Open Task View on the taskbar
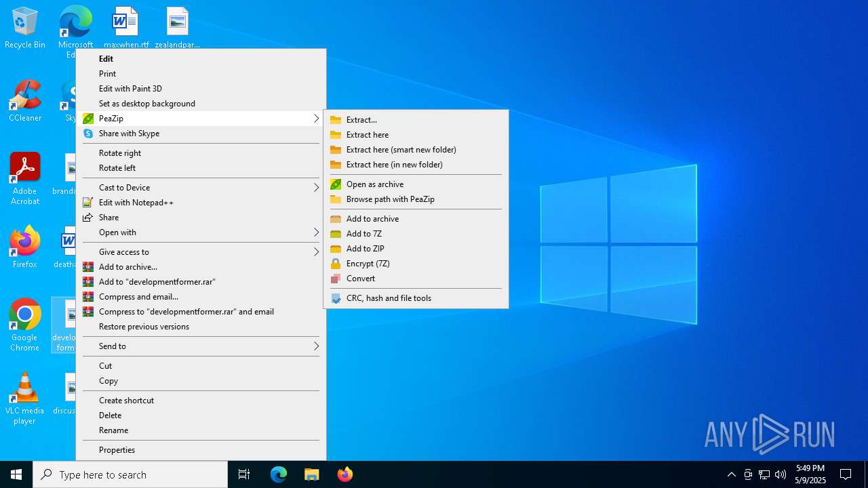This screenshot has width=868, height=488. coord(244,474)
